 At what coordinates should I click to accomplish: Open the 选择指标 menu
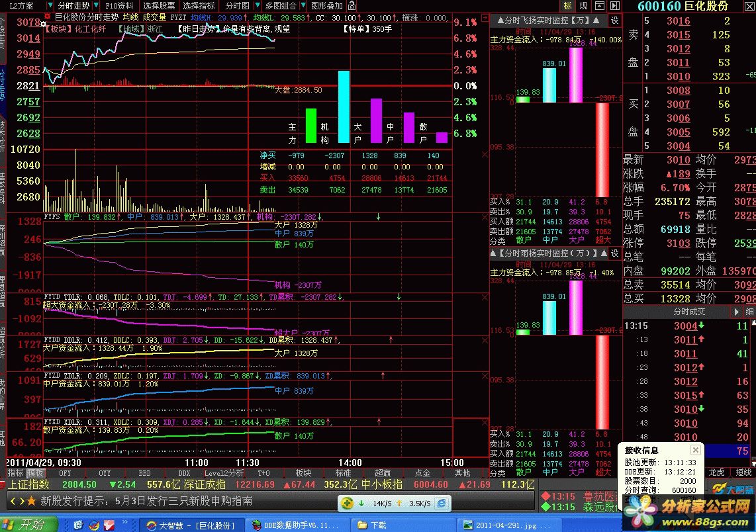pyautogui.click(x=199, y=6)
